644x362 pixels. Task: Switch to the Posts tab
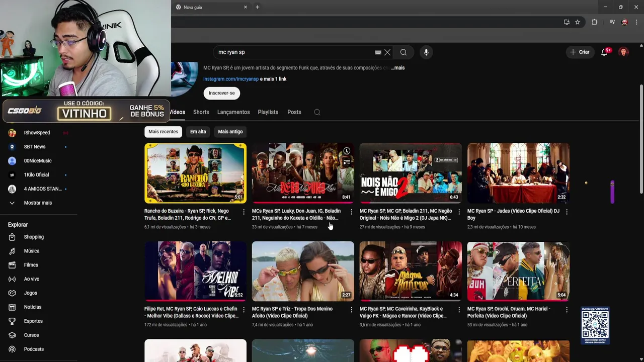[x=294, y=112]
